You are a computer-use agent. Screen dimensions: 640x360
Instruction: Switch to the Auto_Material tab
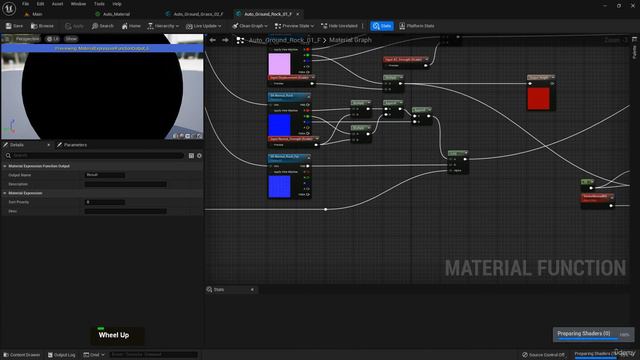tap(113, 14)
